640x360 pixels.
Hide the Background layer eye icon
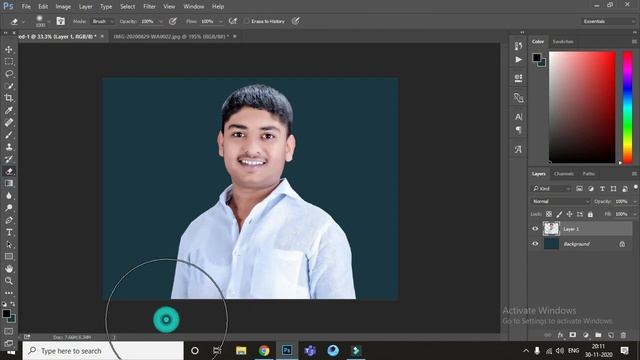(x=535, y=244)
